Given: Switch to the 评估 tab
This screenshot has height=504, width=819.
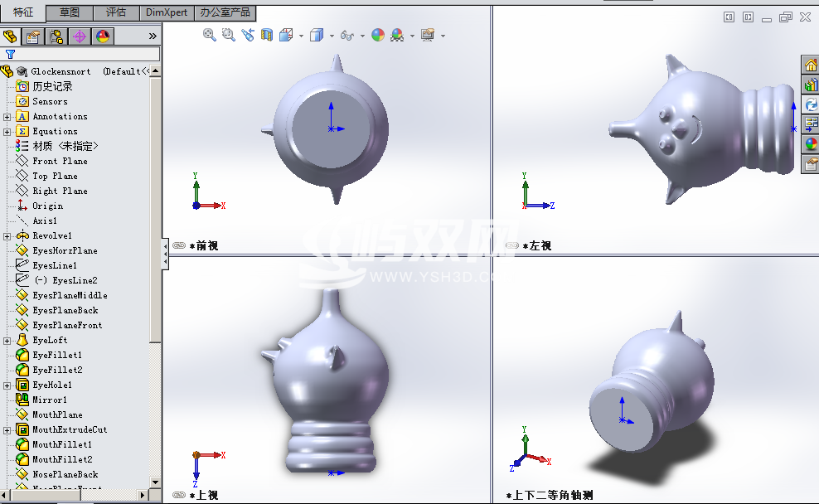Looking at the screenshot, I should (x=116, y=12).
